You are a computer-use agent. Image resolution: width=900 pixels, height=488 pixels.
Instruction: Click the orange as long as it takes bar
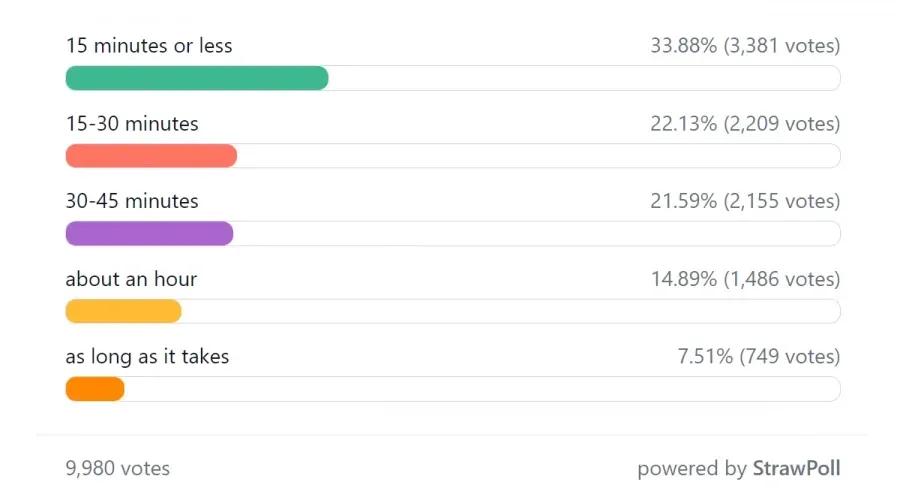(x=95, y=389)
